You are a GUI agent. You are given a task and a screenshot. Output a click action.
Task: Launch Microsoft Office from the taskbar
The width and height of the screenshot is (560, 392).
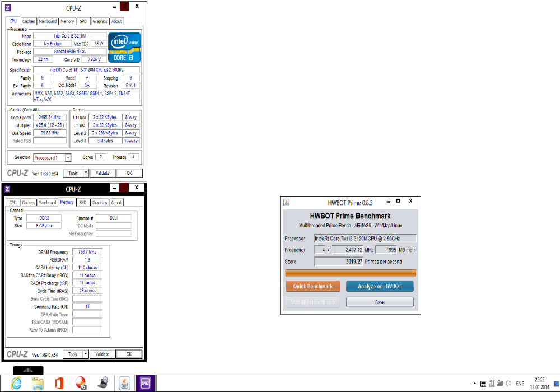[59, 384]
